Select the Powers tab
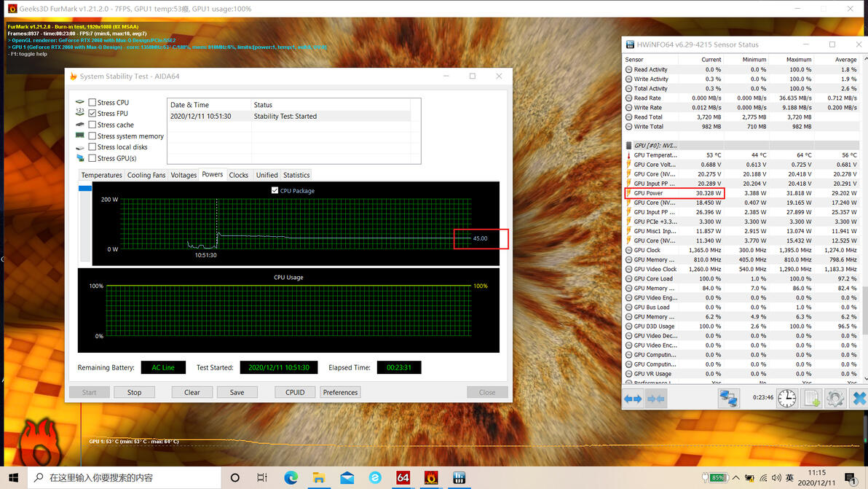This screenshot has height=489, width=868. [213, 174]
